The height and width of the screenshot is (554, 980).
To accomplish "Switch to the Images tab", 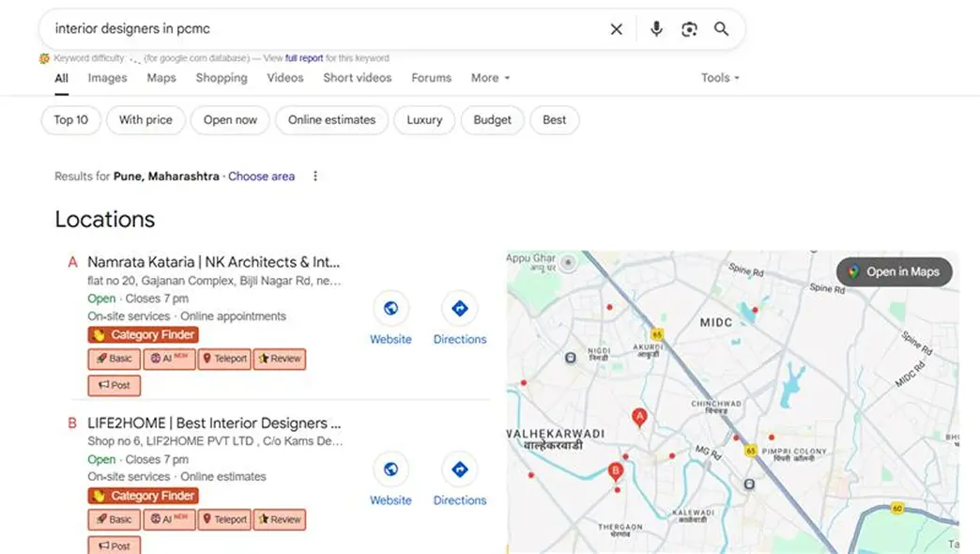I will pyautogui.click(x=108, y=78).
